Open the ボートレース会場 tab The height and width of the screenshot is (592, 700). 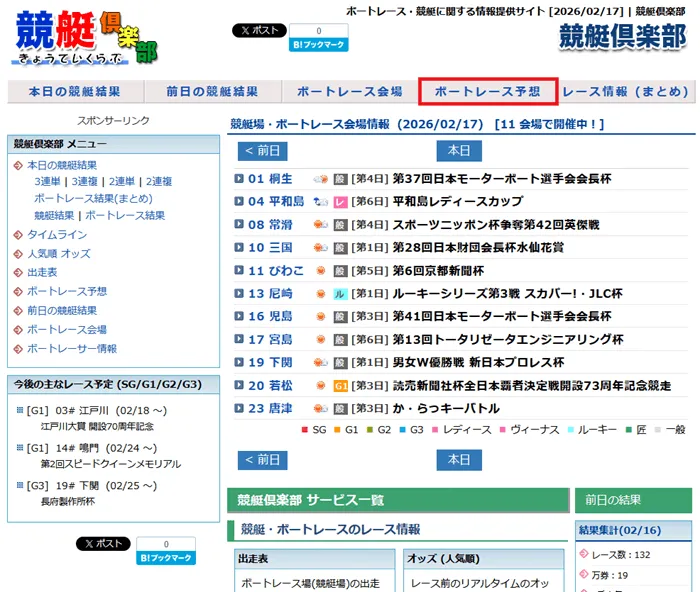click(x=349, y=92)
